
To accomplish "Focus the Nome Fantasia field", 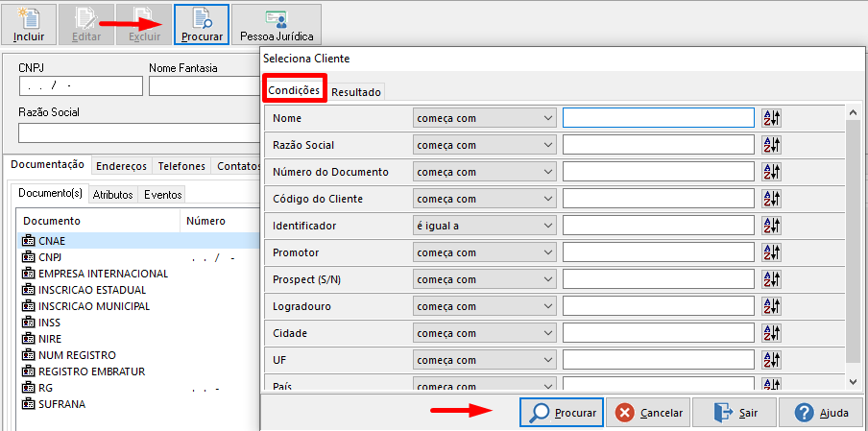I will [x=205, y=85].
